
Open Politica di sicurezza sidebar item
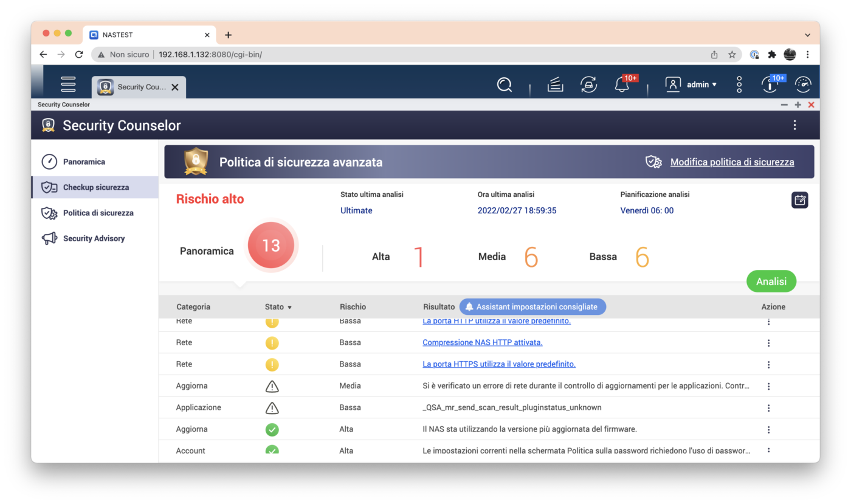(x=98, y=213)
